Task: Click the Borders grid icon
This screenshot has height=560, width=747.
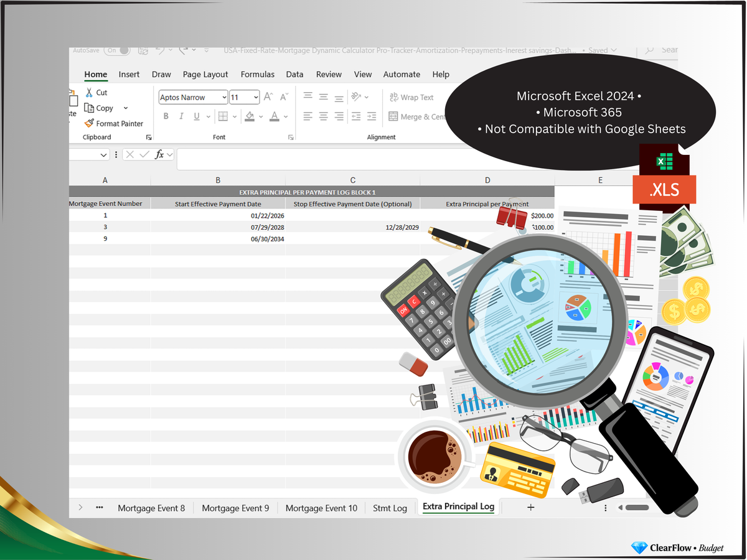Action: (x=223, y=116)
